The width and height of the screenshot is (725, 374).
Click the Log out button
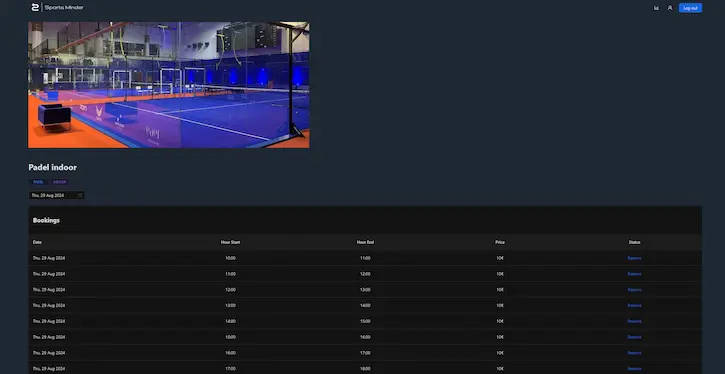click(690, 8)
